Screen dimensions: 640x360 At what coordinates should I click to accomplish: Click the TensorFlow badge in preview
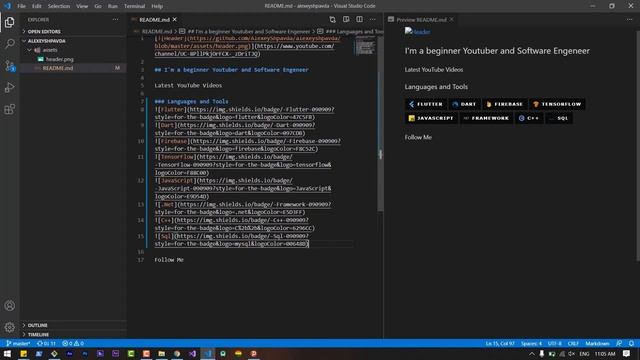point(557,104)
